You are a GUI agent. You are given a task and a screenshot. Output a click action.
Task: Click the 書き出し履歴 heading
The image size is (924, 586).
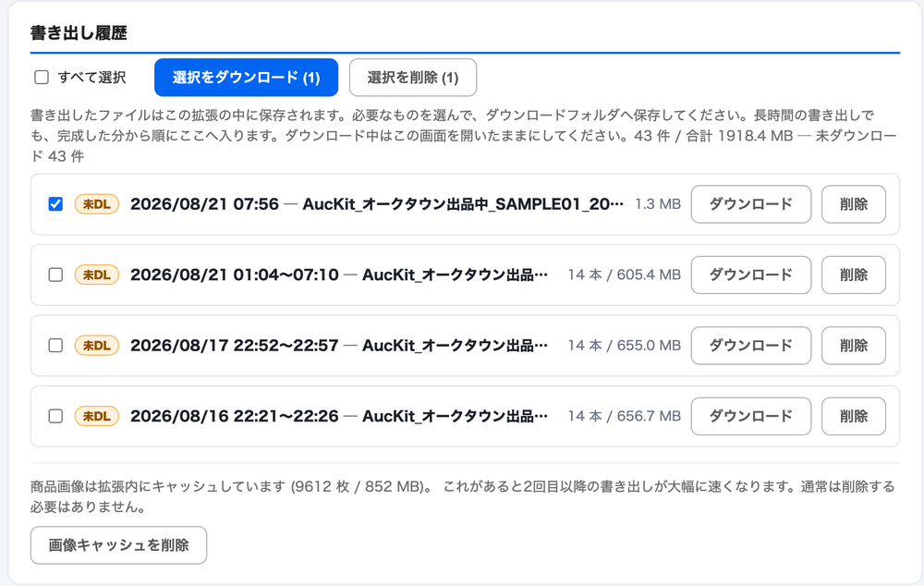pos(79,33)
